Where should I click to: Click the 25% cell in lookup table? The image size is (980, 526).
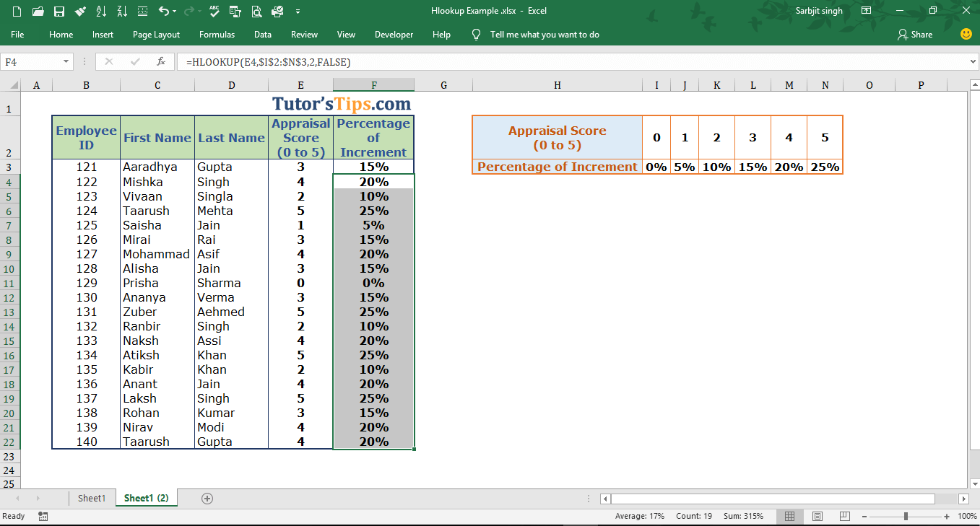(825, 167)
